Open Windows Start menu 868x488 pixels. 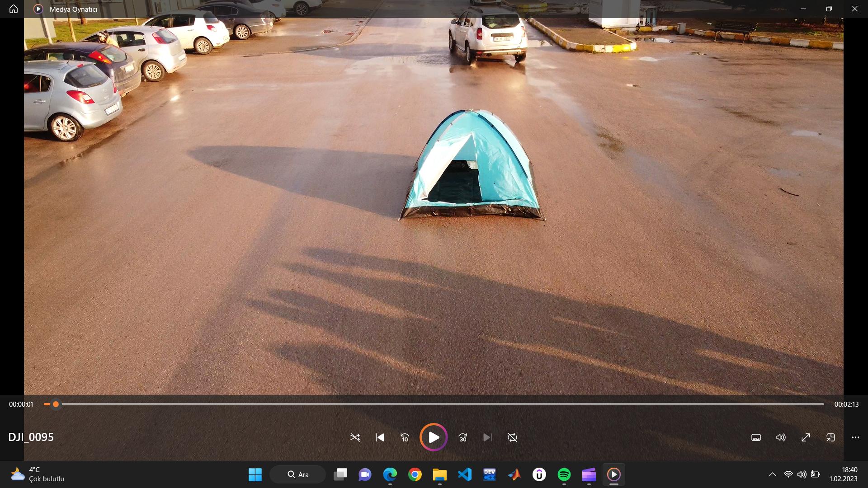(255, 474)
